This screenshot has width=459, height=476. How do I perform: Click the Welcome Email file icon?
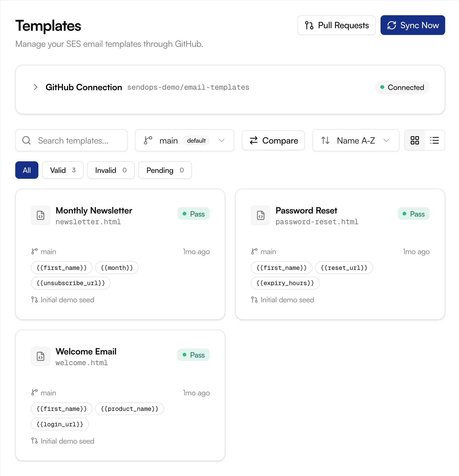[41, 356]
